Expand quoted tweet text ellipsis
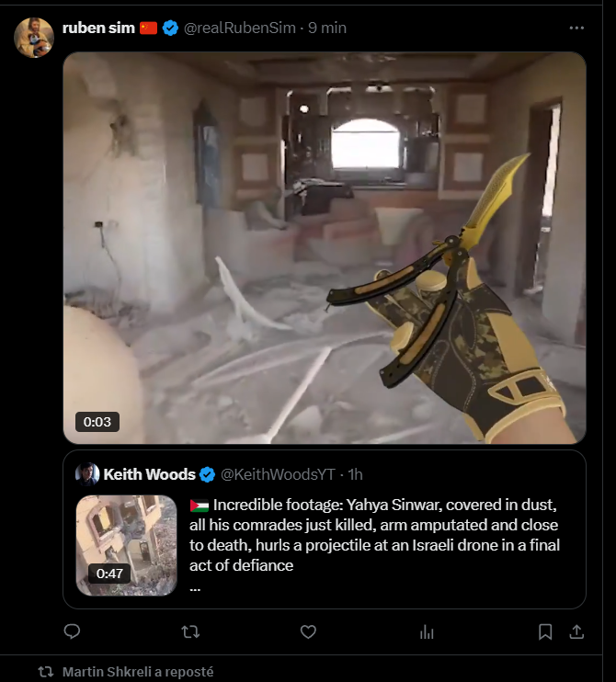 click(x=195, y=589)
